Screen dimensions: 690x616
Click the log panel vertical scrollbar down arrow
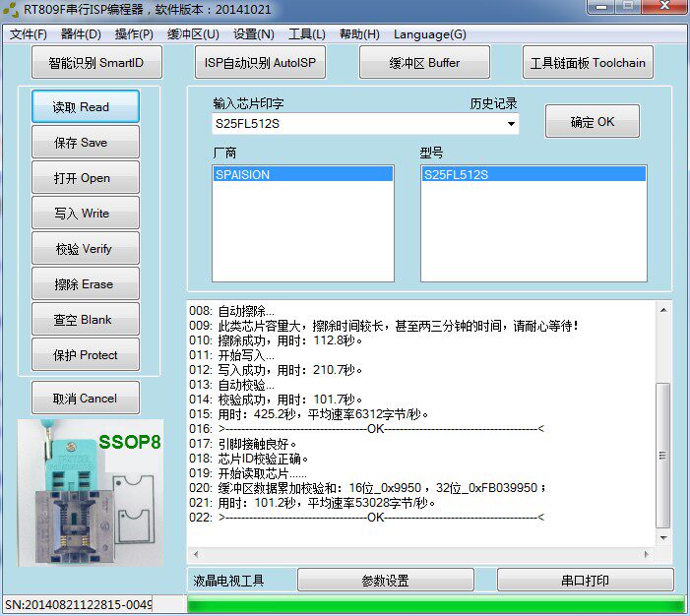click(x=663, y=537)
